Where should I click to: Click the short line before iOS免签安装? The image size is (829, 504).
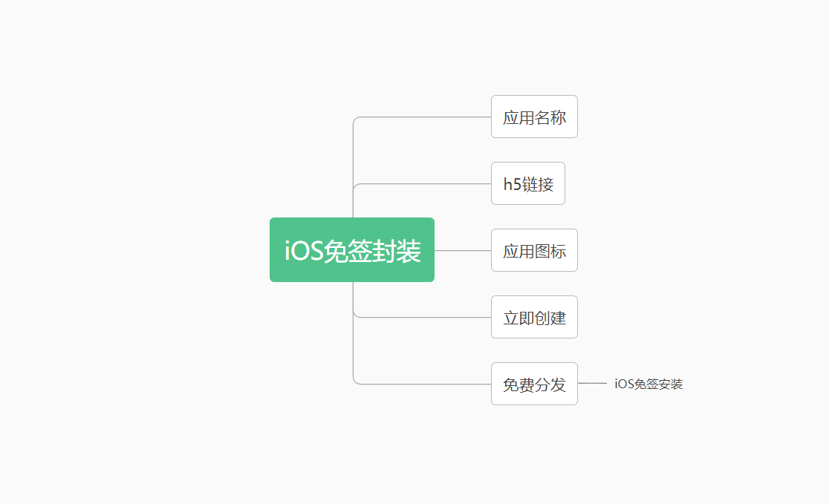point(592,383)
